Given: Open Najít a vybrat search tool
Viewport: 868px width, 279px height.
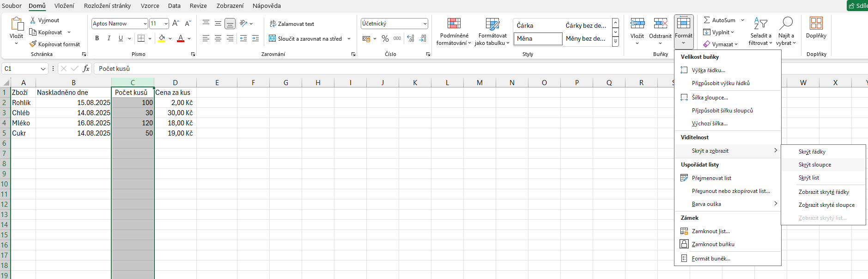Looking at the screenshot, I should pyautogui.click(x=786, y=31).
